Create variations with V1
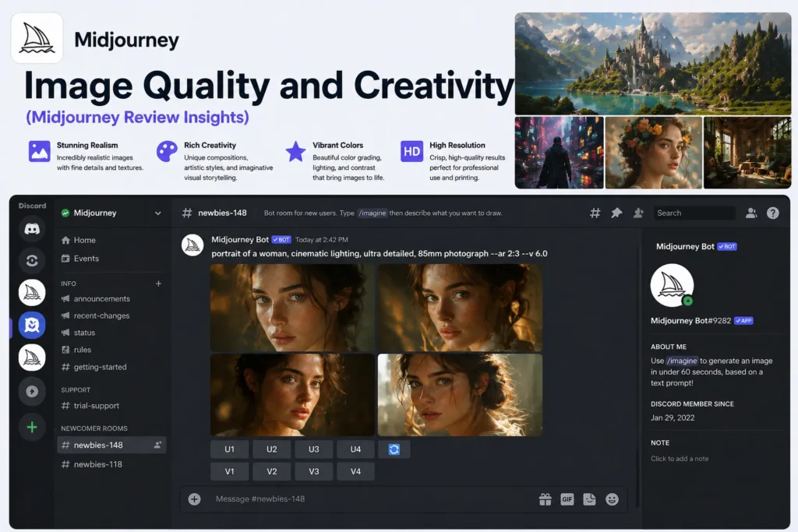The image size is (798, 532). point(230,471)
